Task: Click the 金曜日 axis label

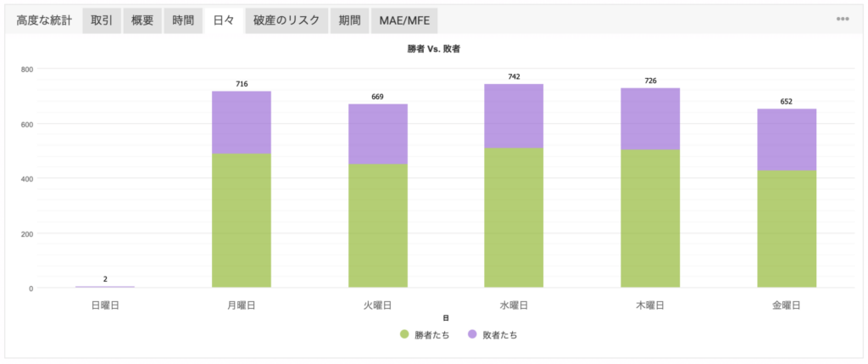Action: tap(787, 305)
